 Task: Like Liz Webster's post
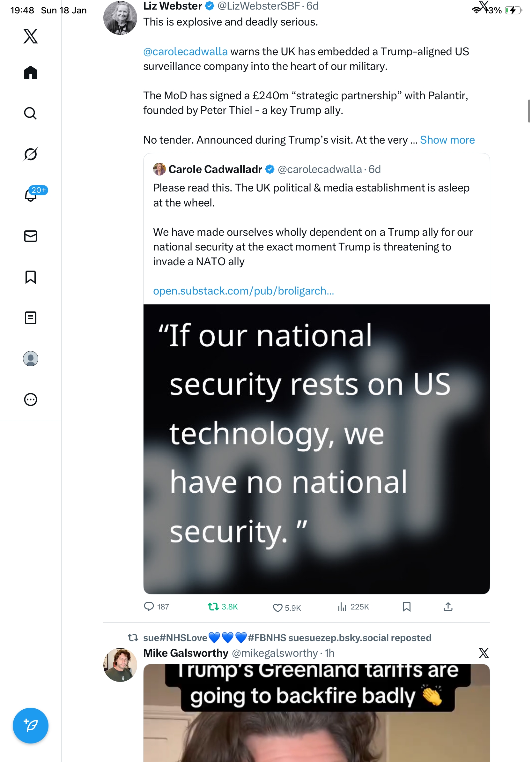pyautogui.click(x=277, y=607)
